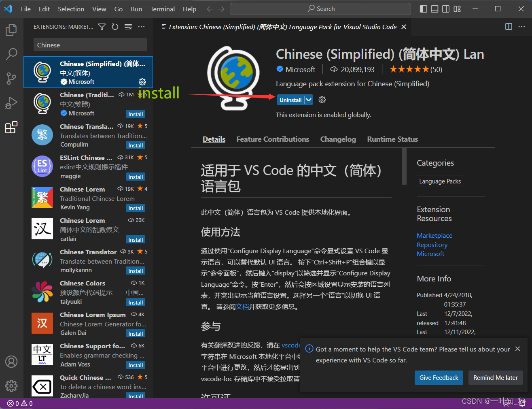Screen dimensions: 532x409
Task: Click the title bar Search box
Action: 320,9
